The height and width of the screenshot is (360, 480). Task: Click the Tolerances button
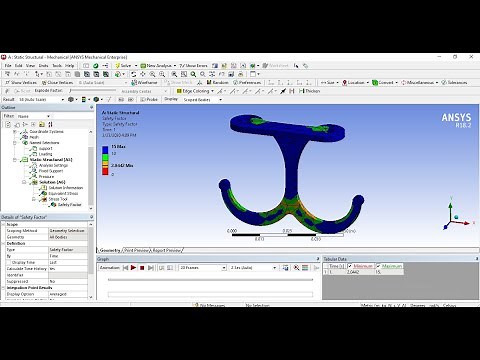(x=454, y=82)
